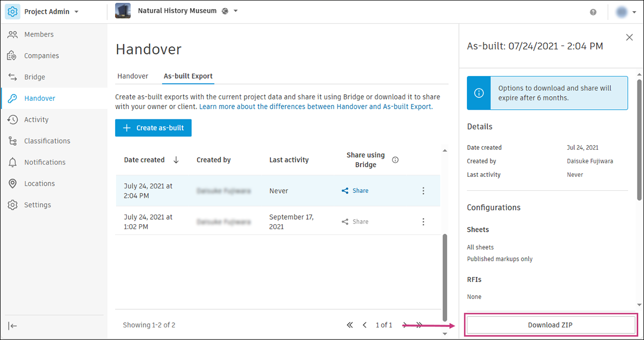The width and height of the screenshot is (644, 340).
Task: Click the Create as-built button
Action: 153,128
